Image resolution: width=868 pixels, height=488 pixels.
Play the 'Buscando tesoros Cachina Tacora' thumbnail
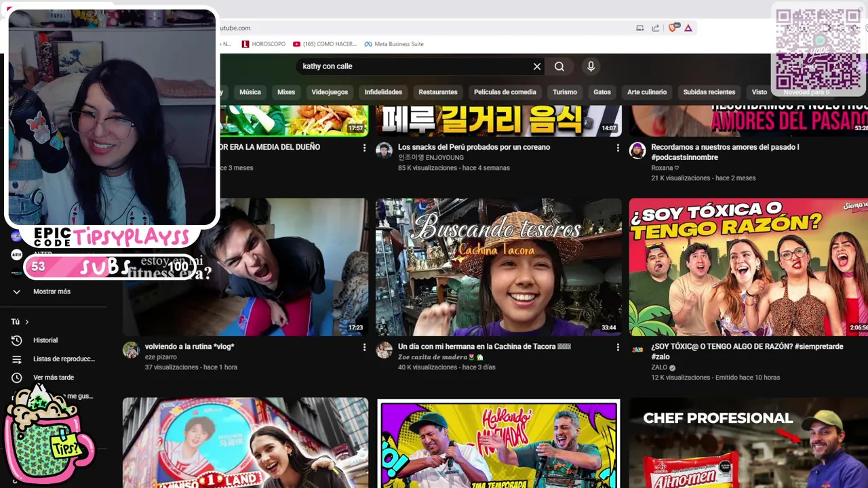[x=498, y=267]
